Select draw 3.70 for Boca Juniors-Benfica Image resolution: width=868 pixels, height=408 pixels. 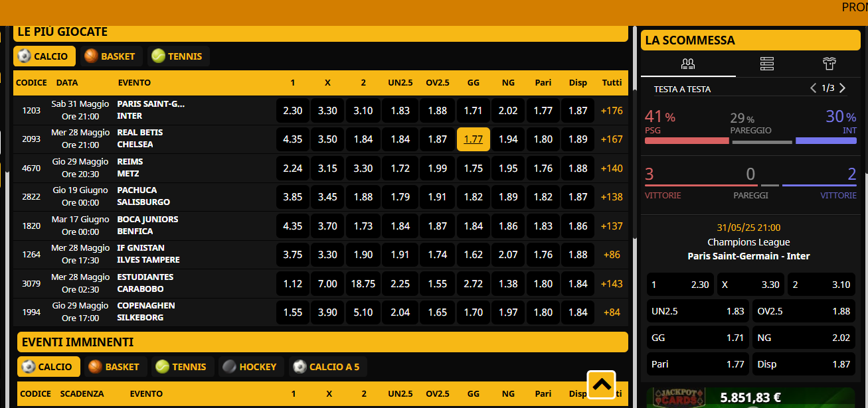[x=327, y=226]
